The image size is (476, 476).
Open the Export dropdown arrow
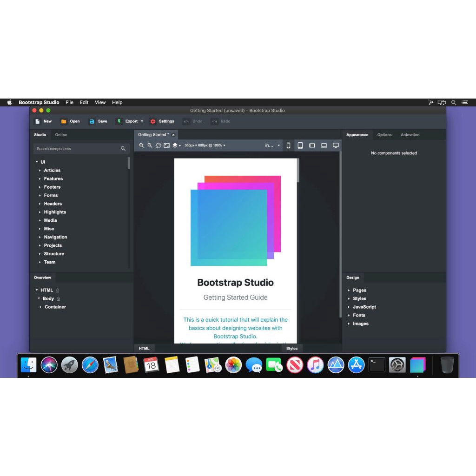142,121
